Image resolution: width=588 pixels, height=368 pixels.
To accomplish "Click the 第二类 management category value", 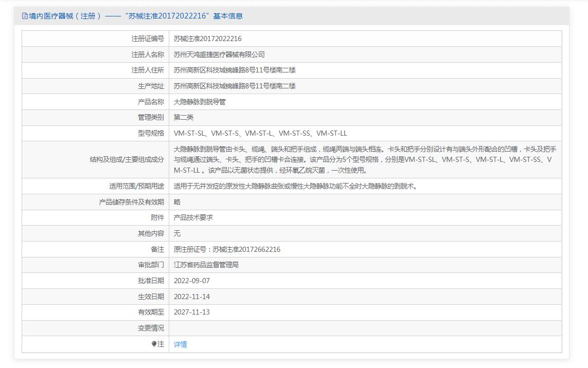I will 184,117.
